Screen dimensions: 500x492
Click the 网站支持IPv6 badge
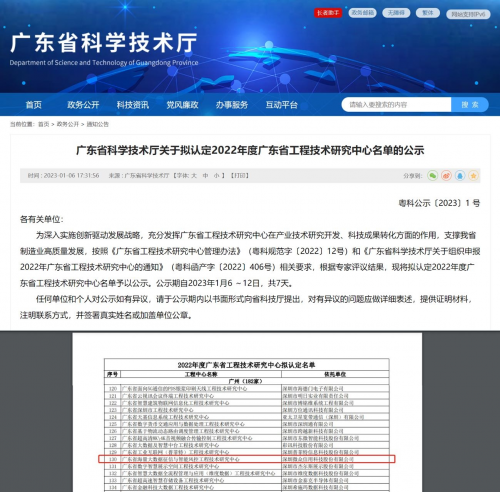tap(468, 14)
